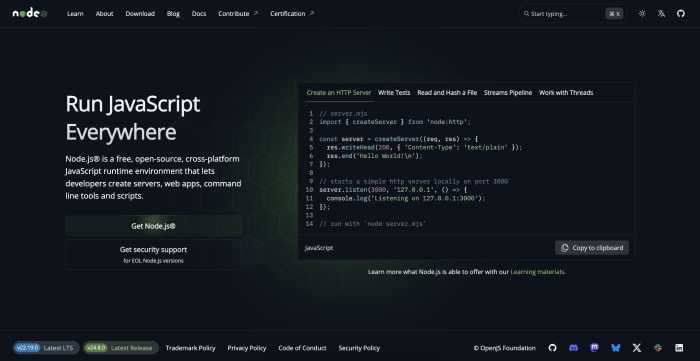Open the Download menu item

(140, 14)
